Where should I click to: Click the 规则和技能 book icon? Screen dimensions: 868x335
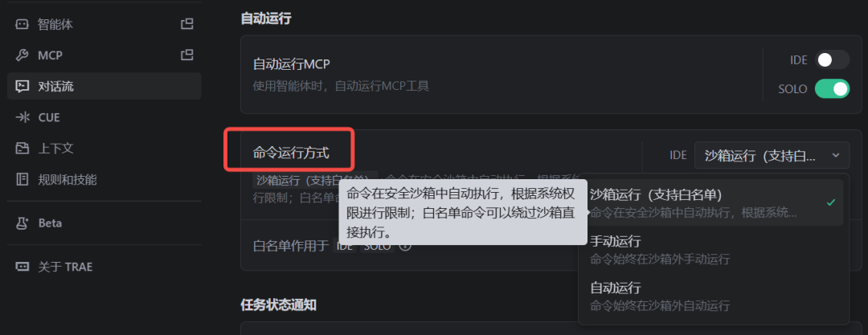22,179
